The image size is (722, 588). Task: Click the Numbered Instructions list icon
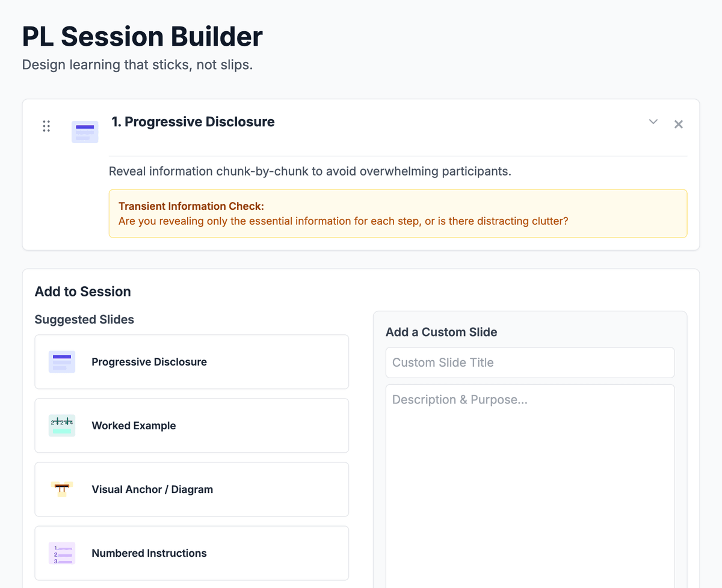[x=62, y=553]
